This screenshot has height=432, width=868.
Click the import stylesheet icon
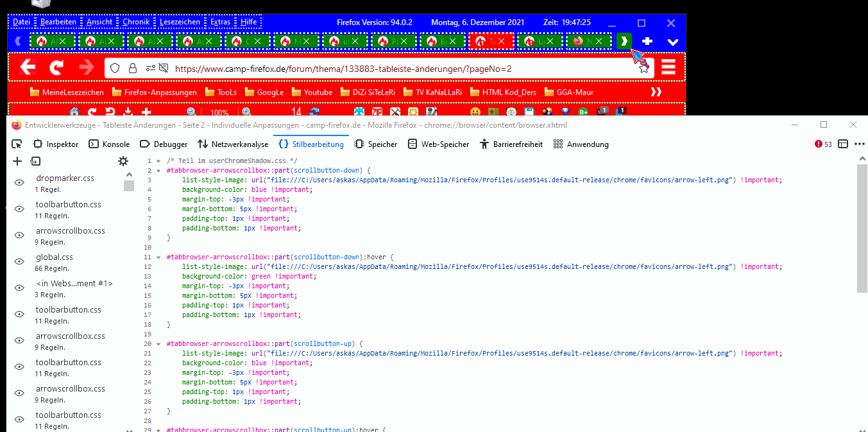(x=35, y=162)
